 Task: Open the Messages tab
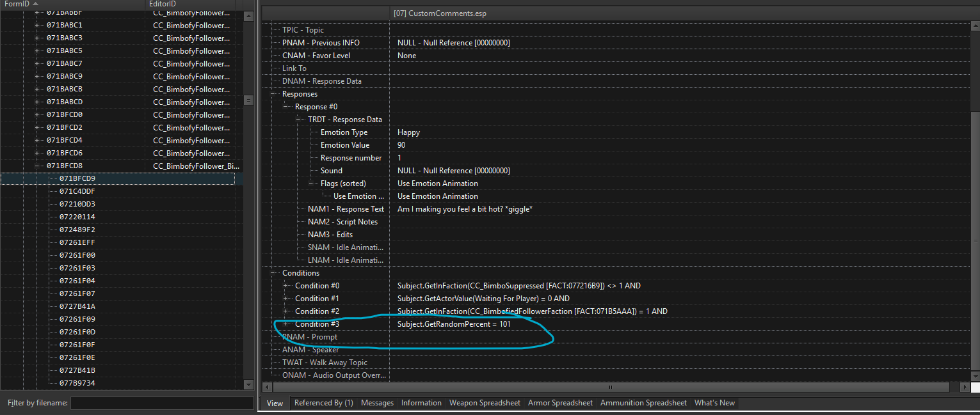[x=377, y=403]
